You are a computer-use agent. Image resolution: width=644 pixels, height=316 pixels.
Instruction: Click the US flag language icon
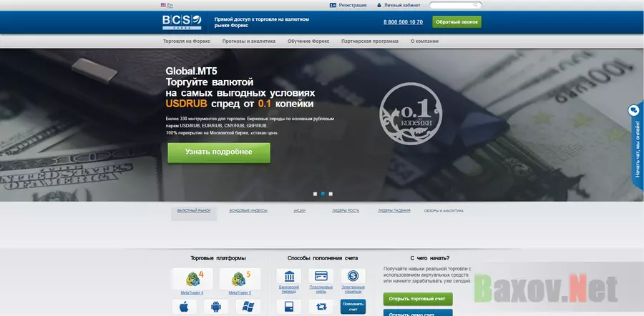163,5
